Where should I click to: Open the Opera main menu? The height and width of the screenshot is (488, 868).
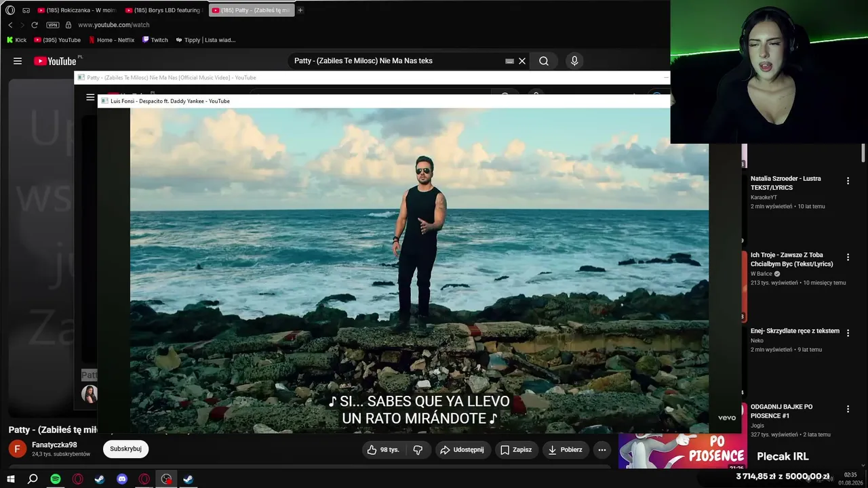point(10,10)
